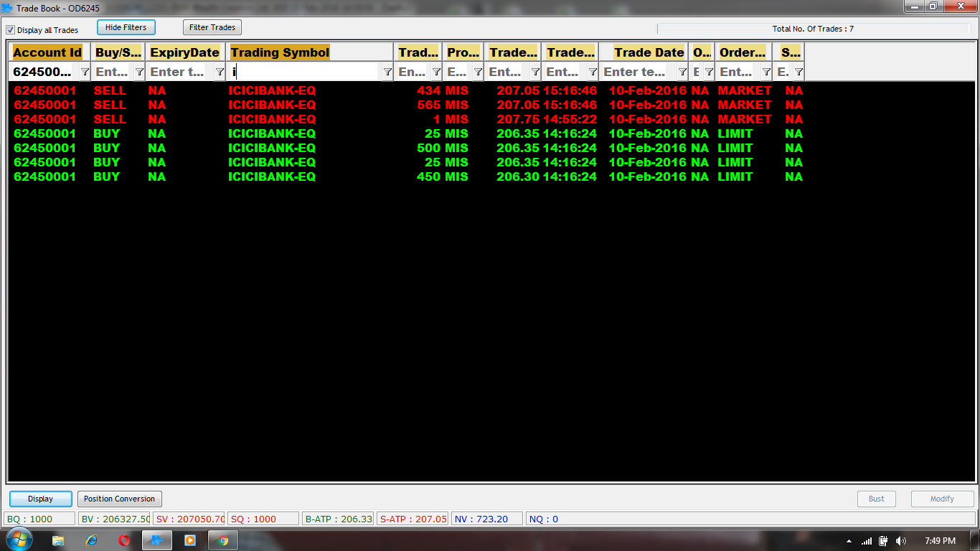Open the taskbar clock showing 7:49 PM
The image size is (980, 551).
click(940, 541)
